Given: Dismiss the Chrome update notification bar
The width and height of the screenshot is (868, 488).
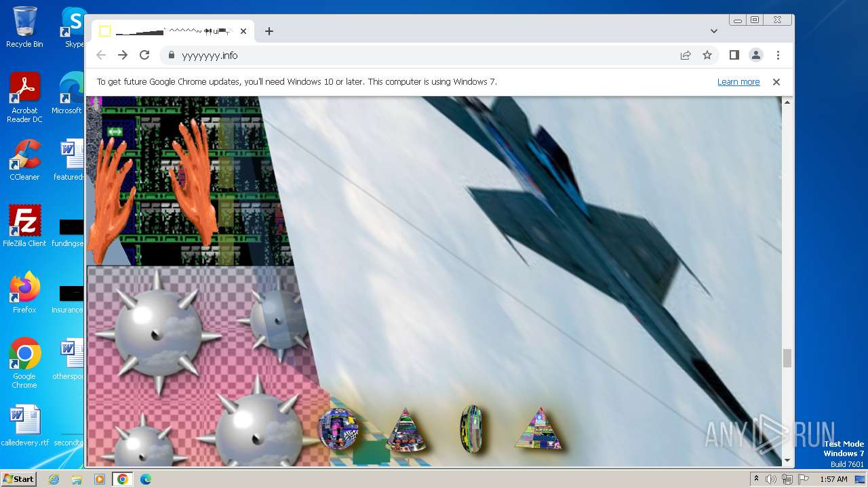Looking at the screenshot, I should click(x=776, y=82).
